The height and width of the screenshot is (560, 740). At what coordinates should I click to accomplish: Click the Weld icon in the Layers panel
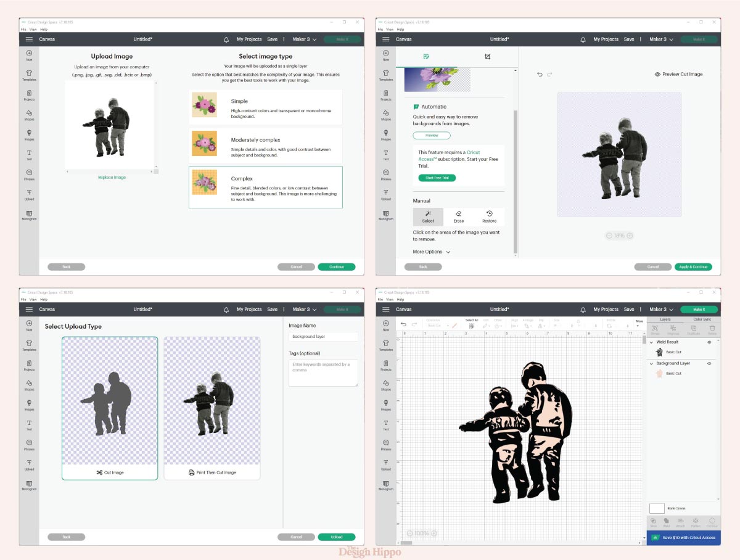pos(666,521)
